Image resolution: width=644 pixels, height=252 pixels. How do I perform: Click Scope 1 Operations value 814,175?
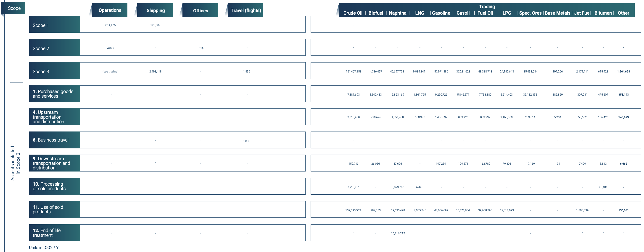110,25
